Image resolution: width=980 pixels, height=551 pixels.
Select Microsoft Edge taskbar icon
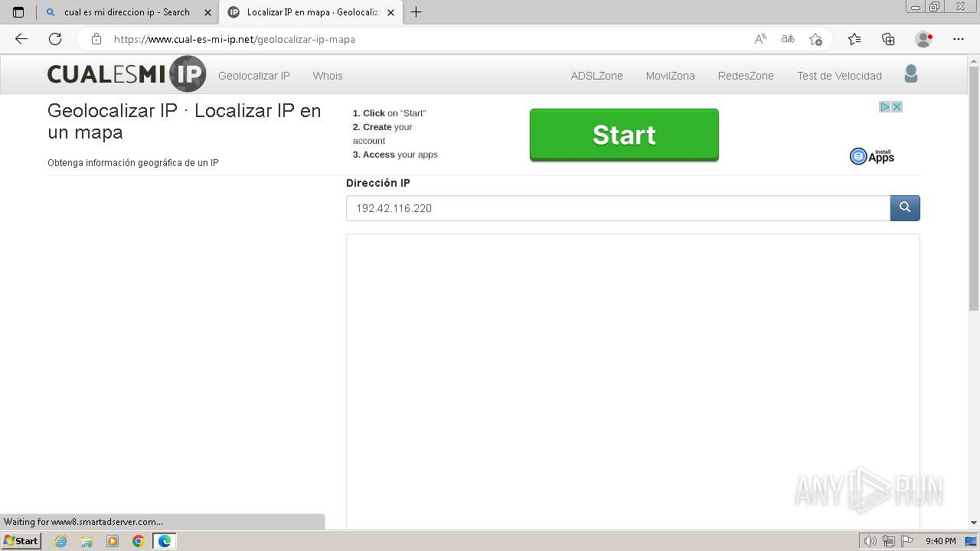tap(165, 541)
